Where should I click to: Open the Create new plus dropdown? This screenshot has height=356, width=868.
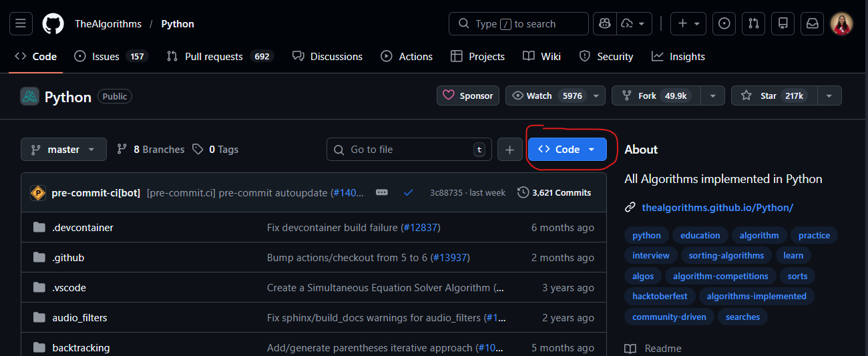pos(688,24)
